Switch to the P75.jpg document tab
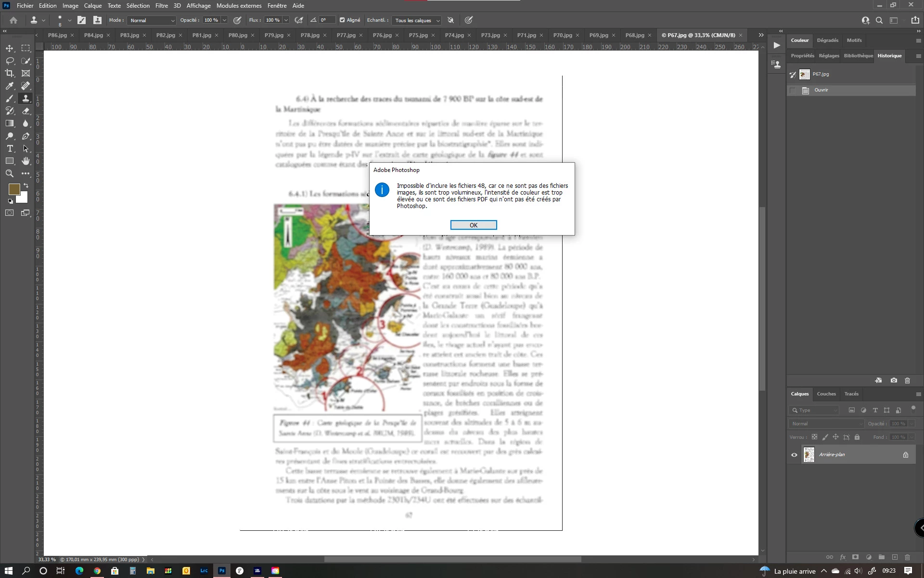The image size is (924, 578). (418, 35)
